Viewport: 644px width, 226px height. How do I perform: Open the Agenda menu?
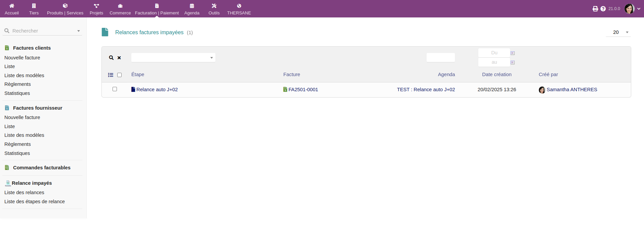[x=192, y=9]
